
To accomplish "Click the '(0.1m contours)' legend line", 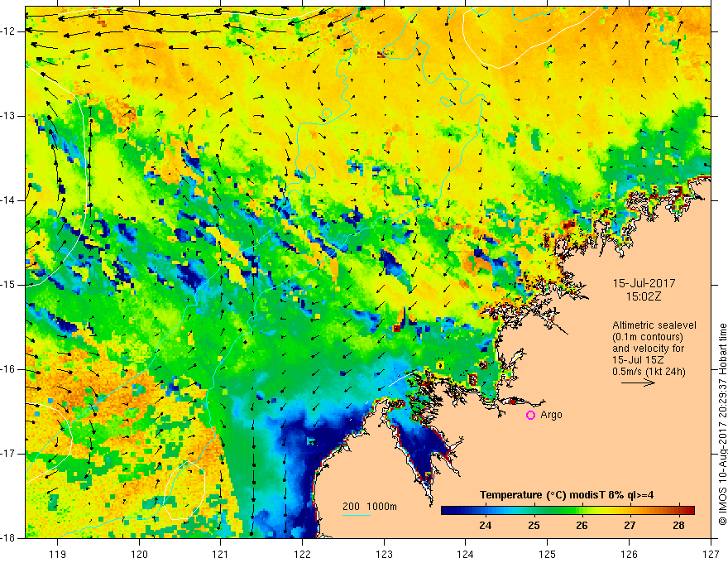I will (x=648, y=337).
